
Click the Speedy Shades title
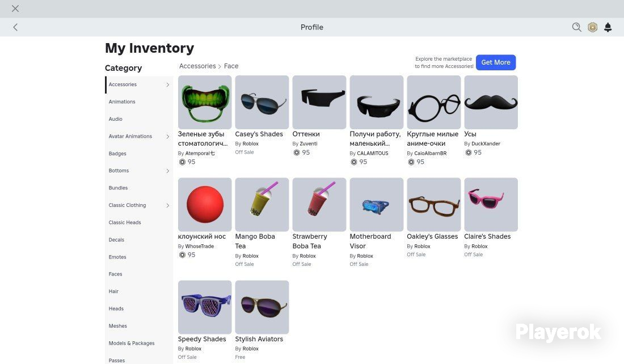point(202,339)
